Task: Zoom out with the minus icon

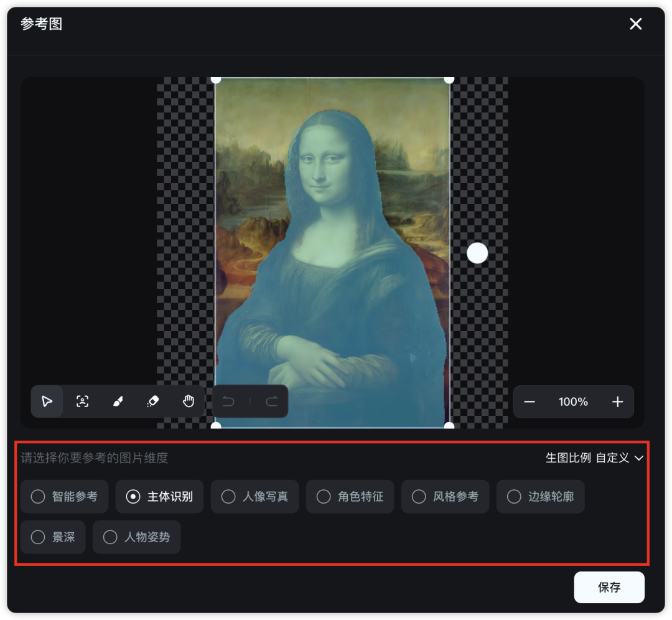Action: click(530, 402)
